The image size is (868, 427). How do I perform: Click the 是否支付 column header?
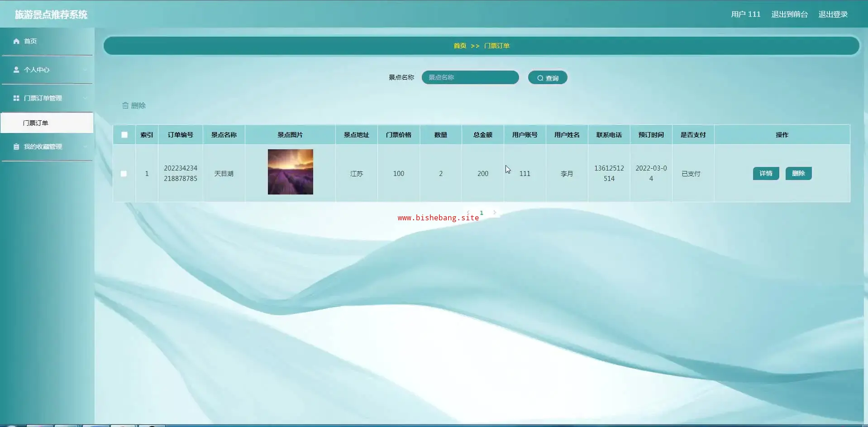693,135
